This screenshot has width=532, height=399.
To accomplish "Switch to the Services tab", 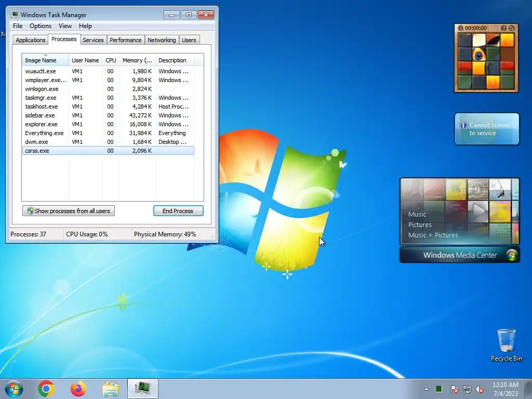I will 93,40.
